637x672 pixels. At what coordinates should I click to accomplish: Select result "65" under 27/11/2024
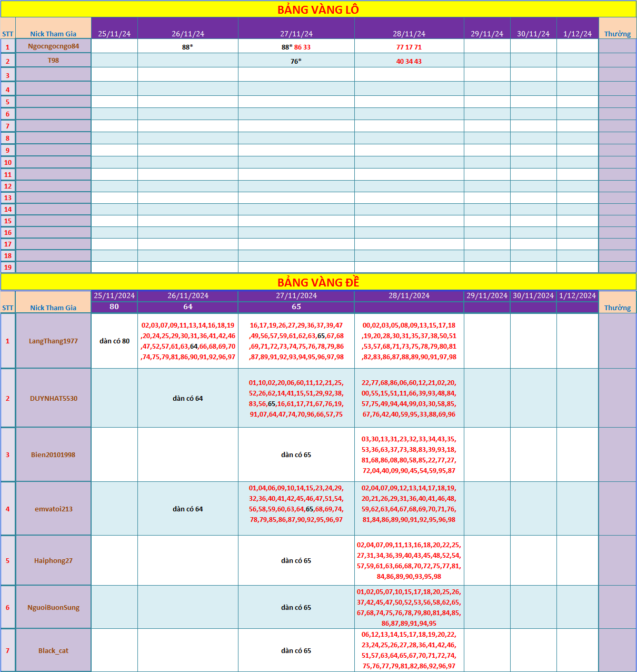(296, 307)
